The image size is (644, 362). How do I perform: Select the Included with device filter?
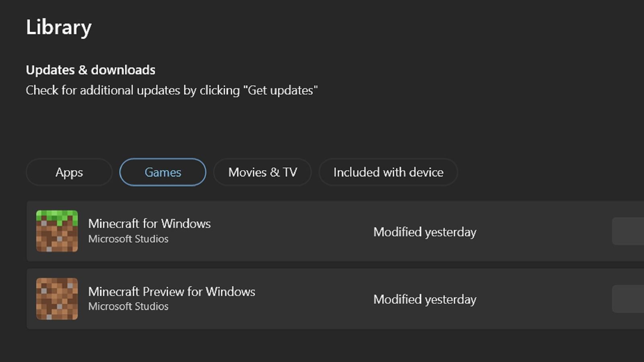click(388, 172)
